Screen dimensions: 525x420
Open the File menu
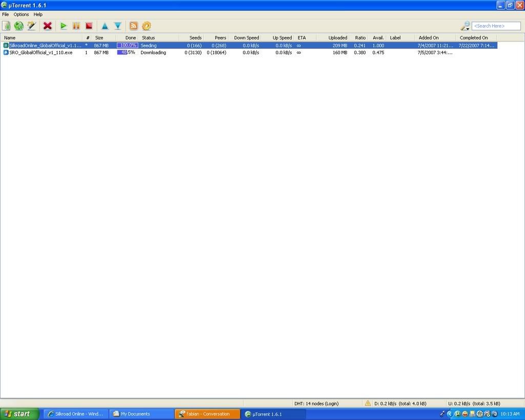(5, 14)
